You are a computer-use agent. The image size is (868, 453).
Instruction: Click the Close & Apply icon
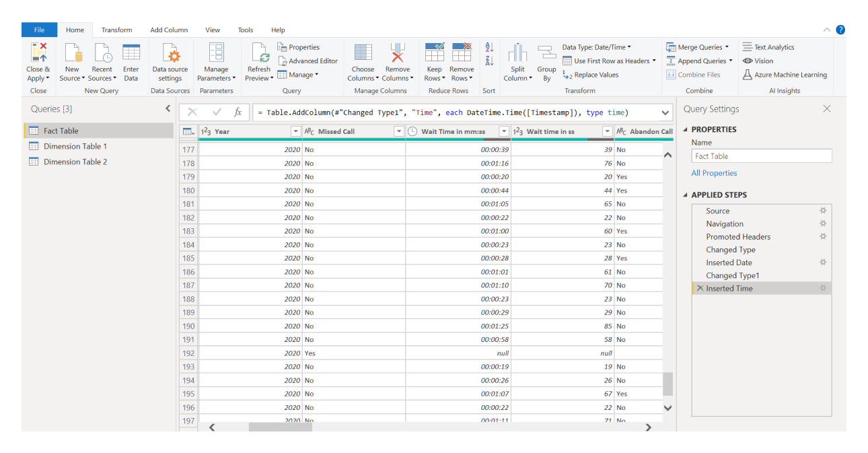click(x=38, y=53)
